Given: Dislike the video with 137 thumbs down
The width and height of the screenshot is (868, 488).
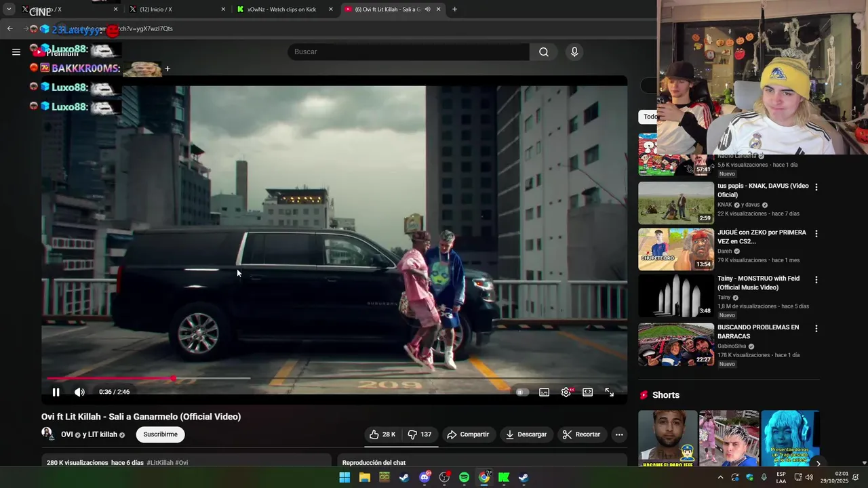Looking at the screenshot, I should click(420, 434).
